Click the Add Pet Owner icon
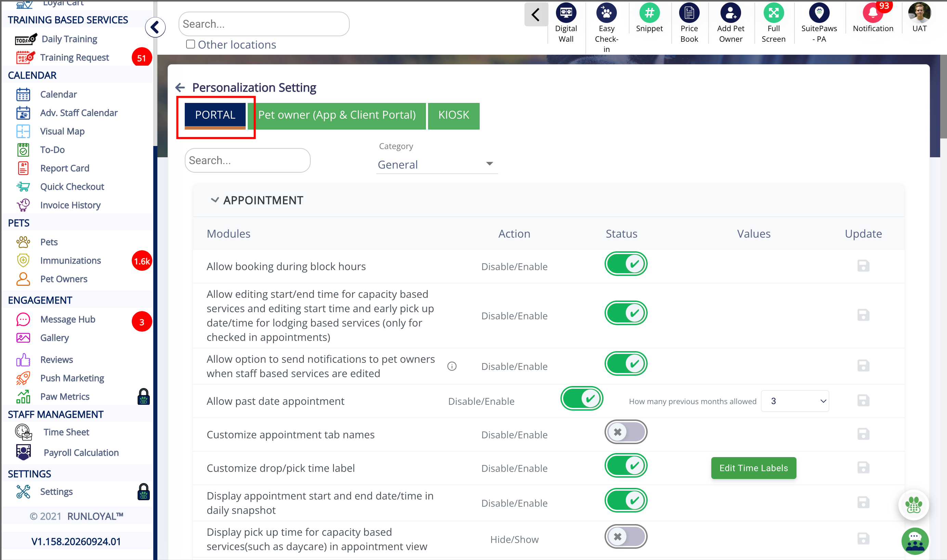Viewport: 947px width, 560px height. [x=731, y=14]
